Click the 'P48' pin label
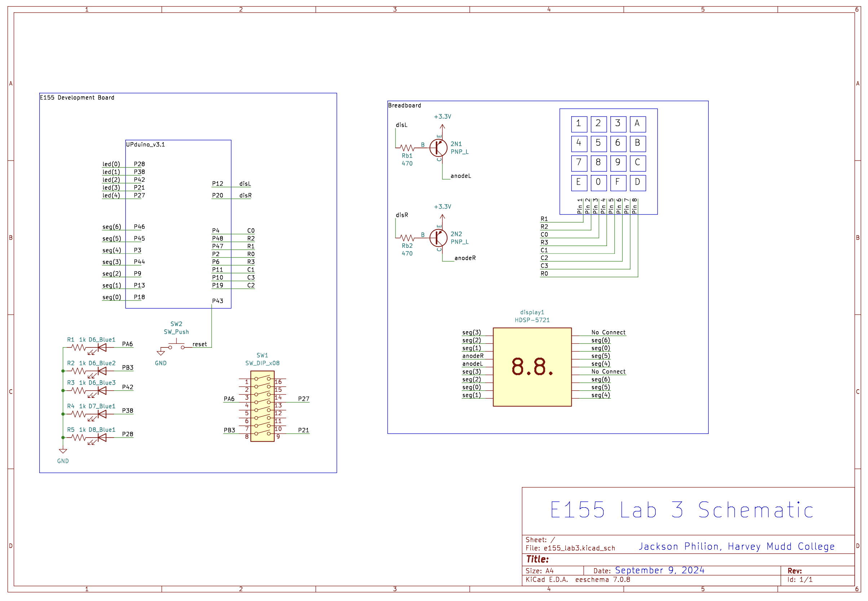Viewport: 868px width, 601px height. pyautogui.click(x=217, y=238)
